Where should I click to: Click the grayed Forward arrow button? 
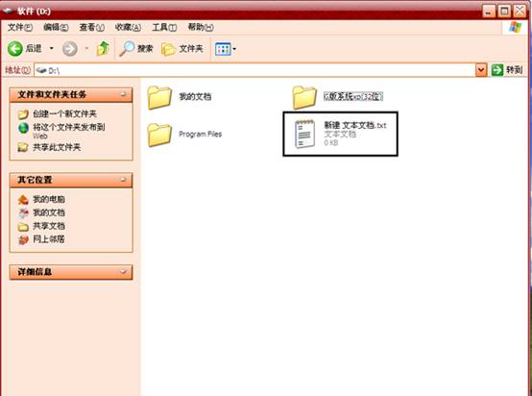tap(69, 49)
